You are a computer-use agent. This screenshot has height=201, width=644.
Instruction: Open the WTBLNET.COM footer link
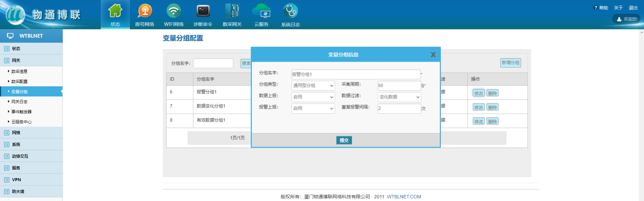pyautogui.click(x=404, y=197)
